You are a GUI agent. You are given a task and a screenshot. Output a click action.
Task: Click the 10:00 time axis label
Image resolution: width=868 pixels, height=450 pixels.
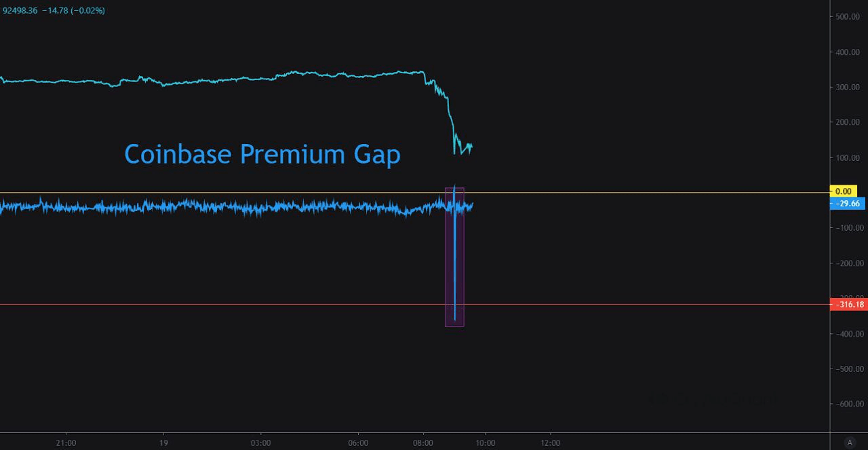[x=485, y=443]
